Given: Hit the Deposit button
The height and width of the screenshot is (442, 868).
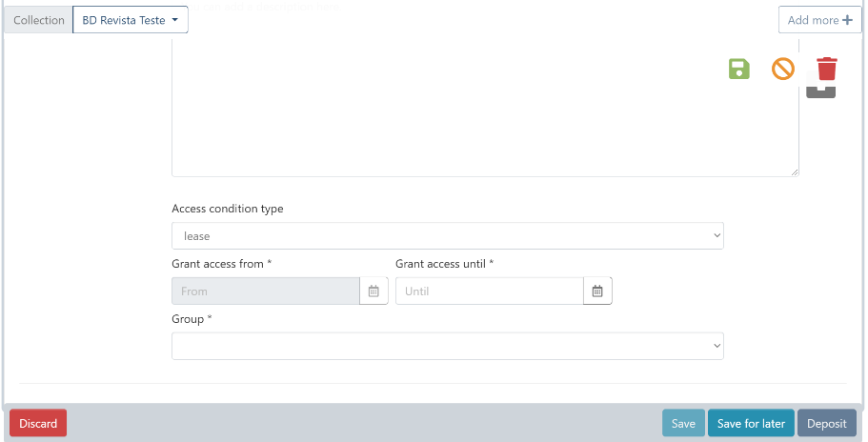Looking at the screenshot, I should tap(826, 424).
